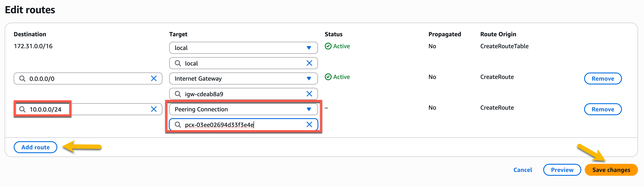Screen dimensions: 644x186
Task: Clear the 10.0.0.0/24 destination with X icon
Action: tap(154, 109)
